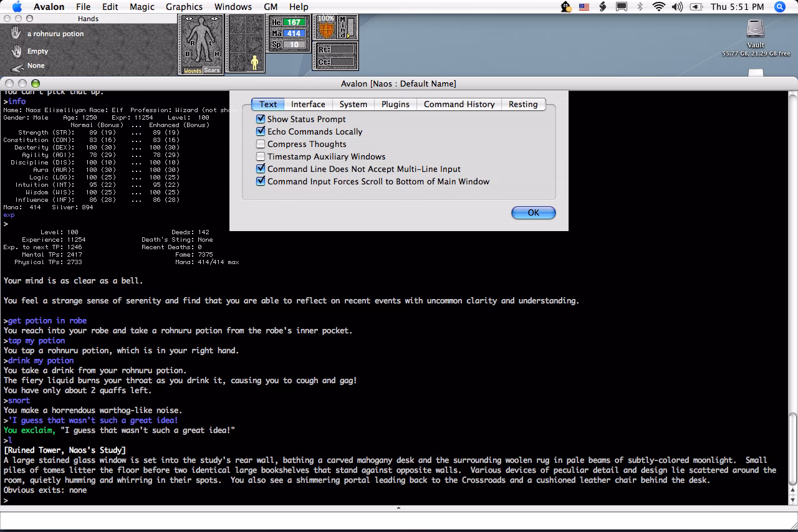Open the File menu
The width and height of the screenshot is (798, 532).
pyautogui.click(x=83, y=7)
